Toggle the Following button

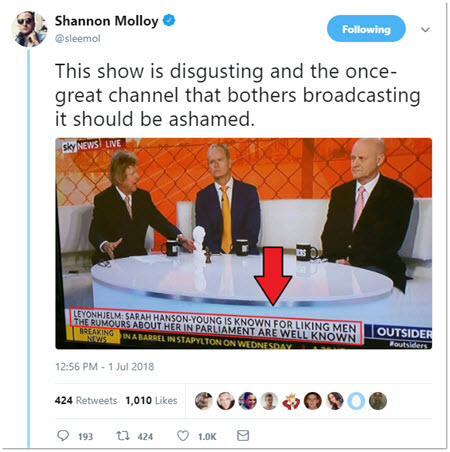(x=366, y=29)
